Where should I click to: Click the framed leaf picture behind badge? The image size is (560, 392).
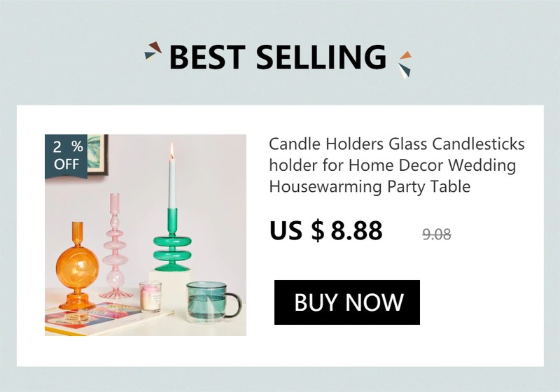(x=97, y=155)
